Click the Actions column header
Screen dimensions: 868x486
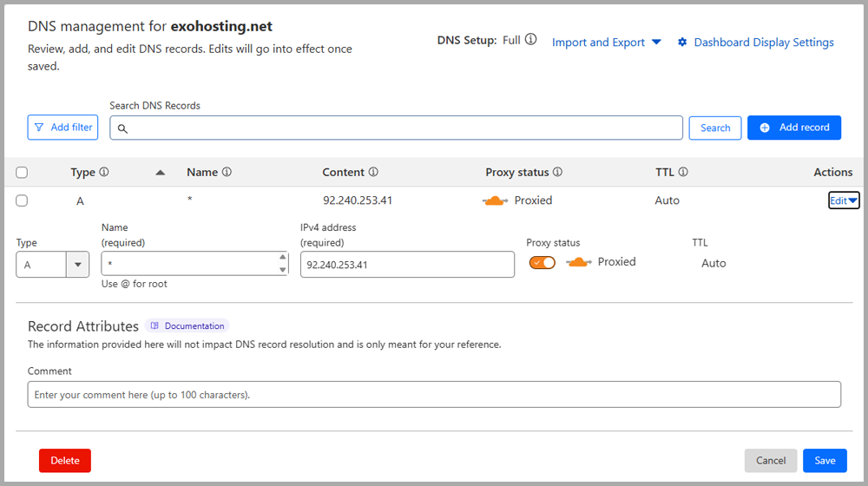click(x=832, y=172)
